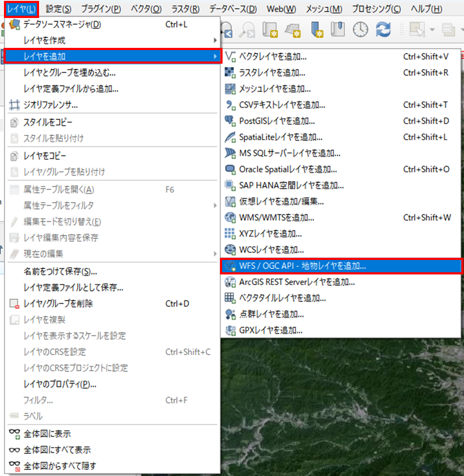Refresh the map canvas
The height and width of the screenshot is (476, 464).
coord(384,29)
